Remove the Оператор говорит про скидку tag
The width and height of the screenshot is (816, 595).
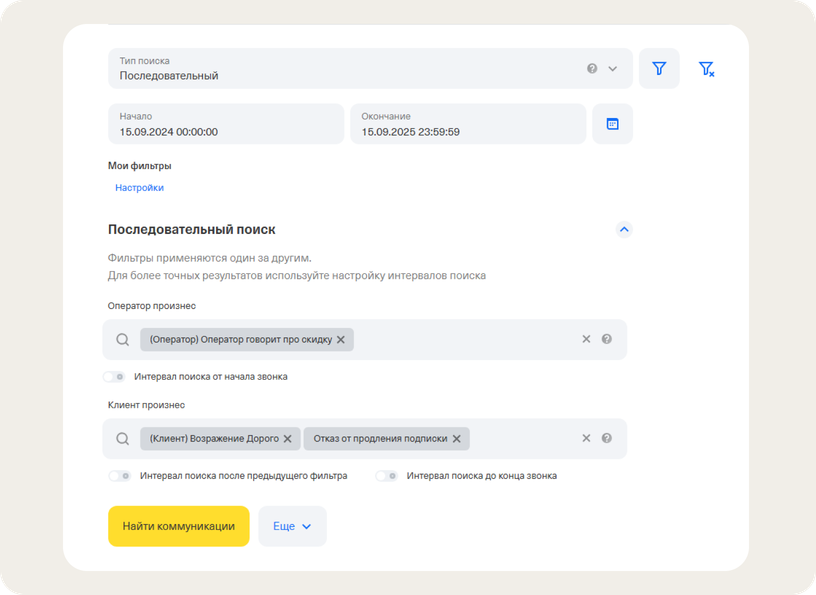[341, 340]
